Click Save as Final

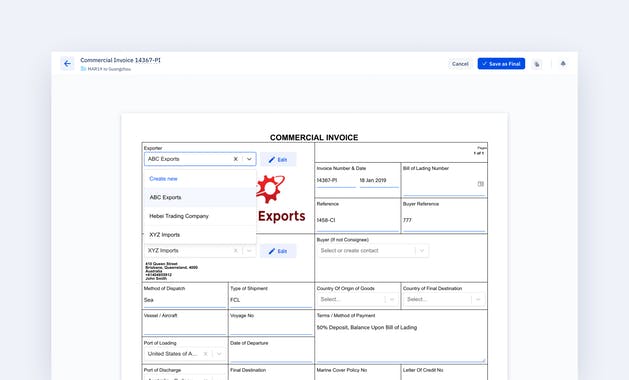pos(501,64)
